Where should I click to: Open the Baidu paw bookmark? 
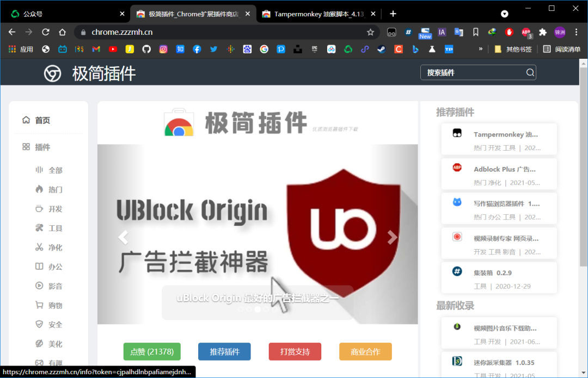pyautogui.click(x=247, y=49)
